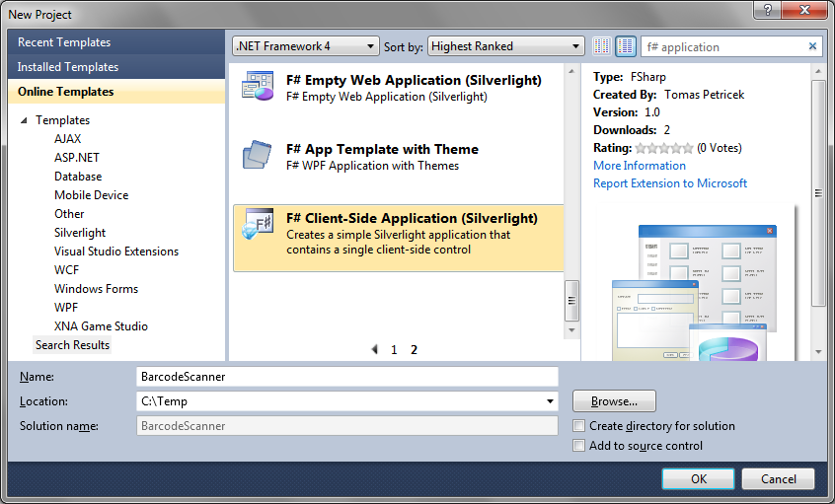Screen dimensions: 835x504
Task: Open the Recent Templates section
Action: click(x=64, y=42)
